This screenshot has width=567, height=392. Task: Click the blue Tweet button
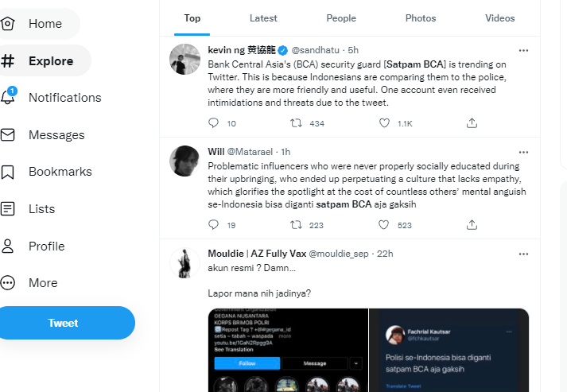click(63, 323)
